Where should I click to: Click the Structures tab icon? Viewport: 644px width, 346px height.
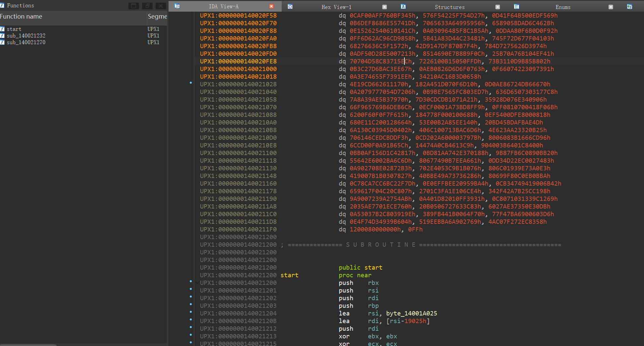click(x=403, y=7)
